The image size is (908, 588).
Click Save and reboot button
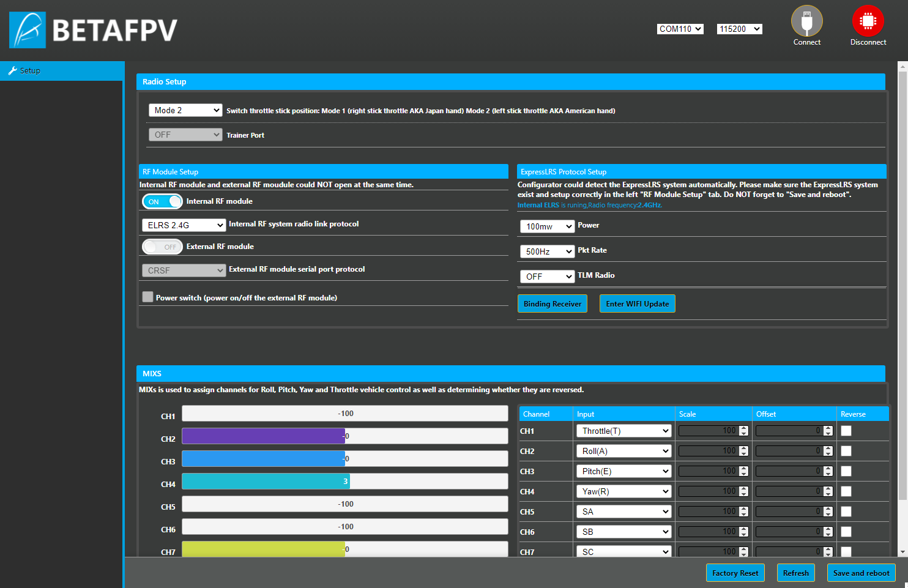click(861, 573)
